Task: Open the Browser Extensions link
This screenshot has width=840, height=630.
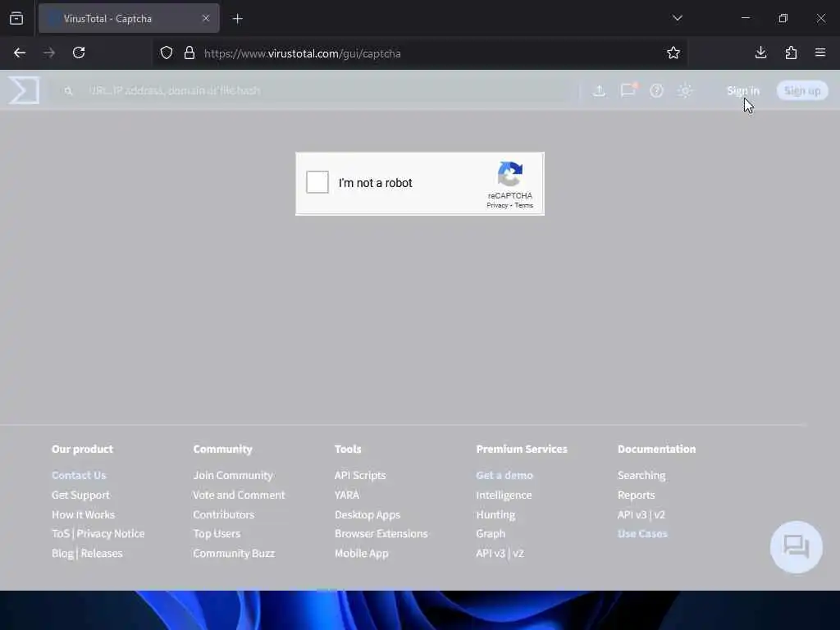Action: (x=381, y=533)
